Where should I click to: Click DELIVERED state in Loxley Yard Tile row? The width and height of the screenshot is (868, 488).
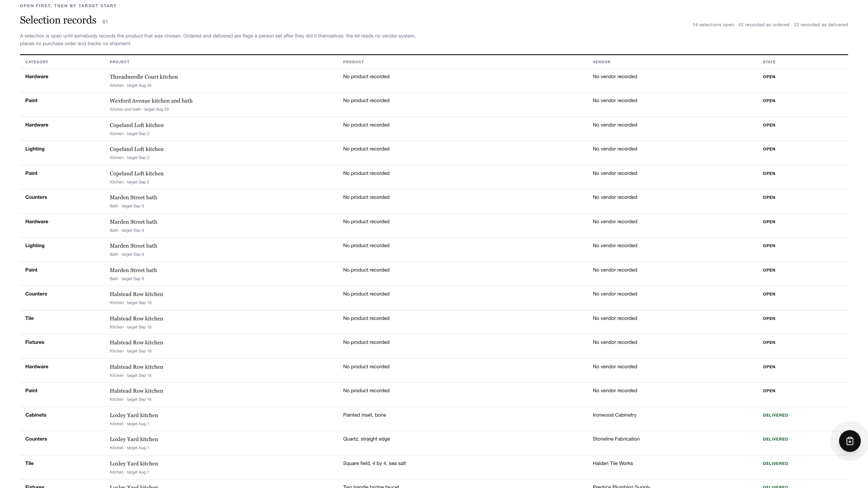click(x=775, y=464)
